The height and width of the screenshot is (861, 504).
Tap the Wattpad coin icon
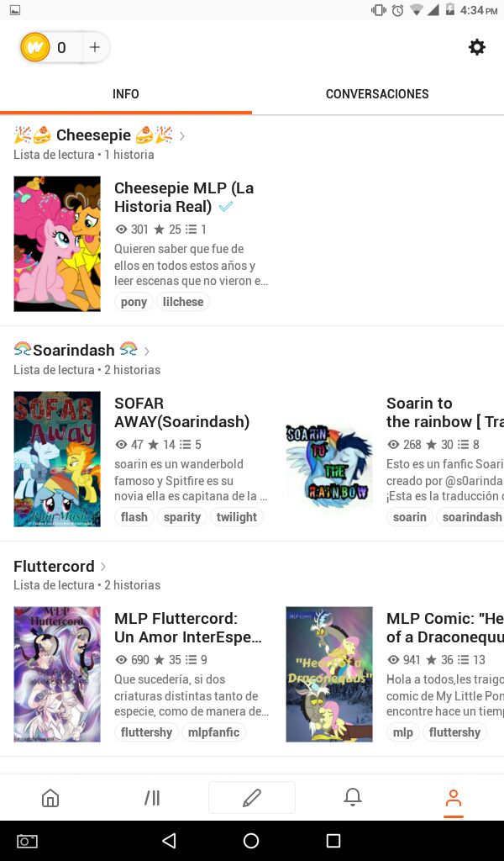(35, 47)
